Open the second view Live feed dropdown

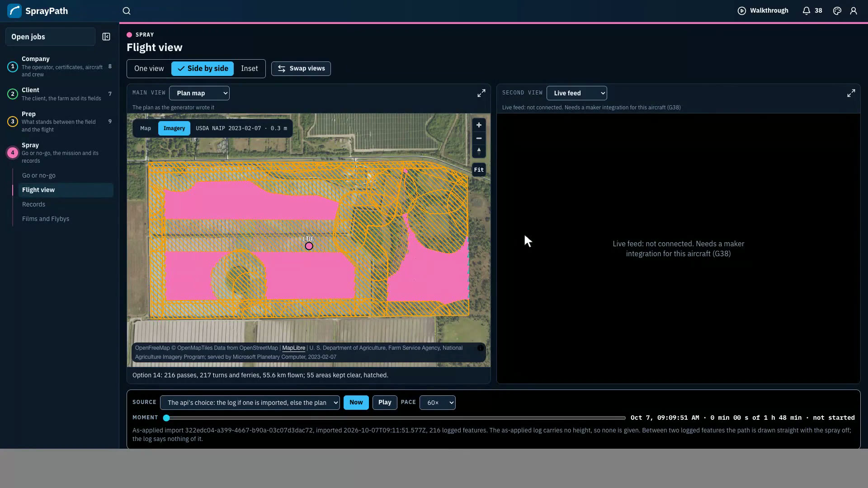577,93
